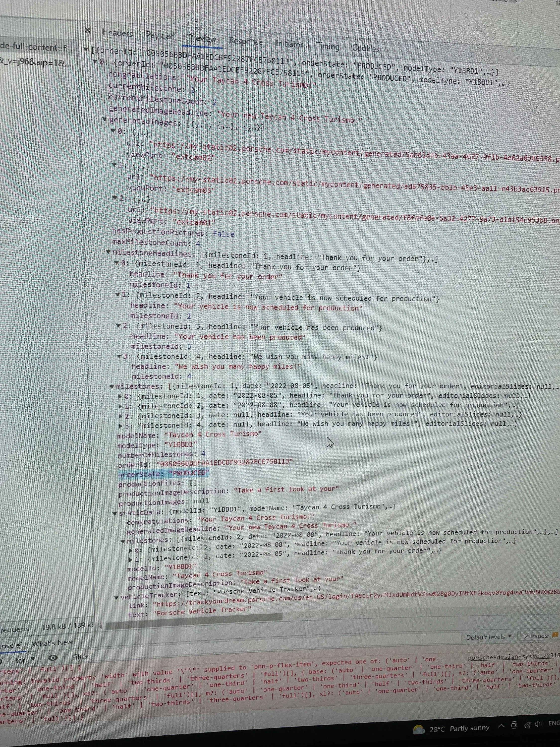
Task: Collapse the staticData node
Action: coord(115,514)
